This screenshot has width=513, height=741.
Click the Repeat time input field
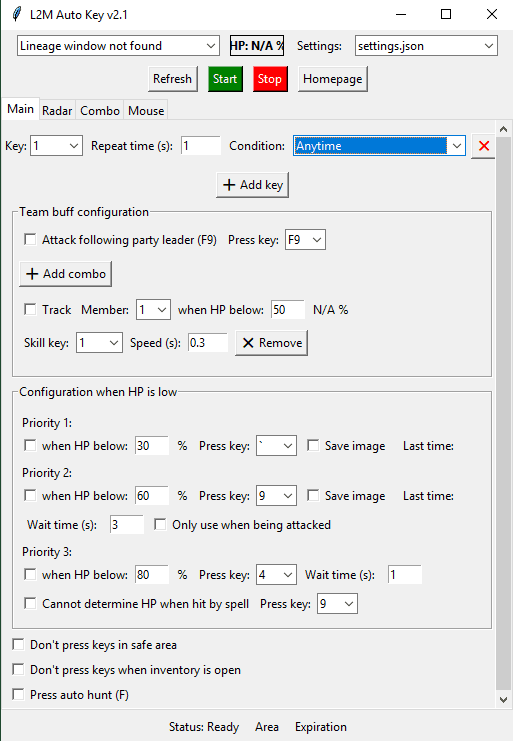pyautogui.click(x=201, y=146)
